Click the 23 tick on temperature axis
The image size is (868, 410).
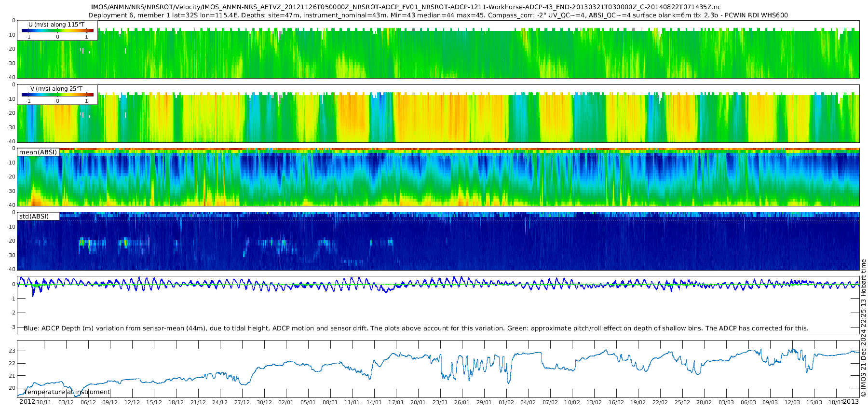[x=12, y=351]
